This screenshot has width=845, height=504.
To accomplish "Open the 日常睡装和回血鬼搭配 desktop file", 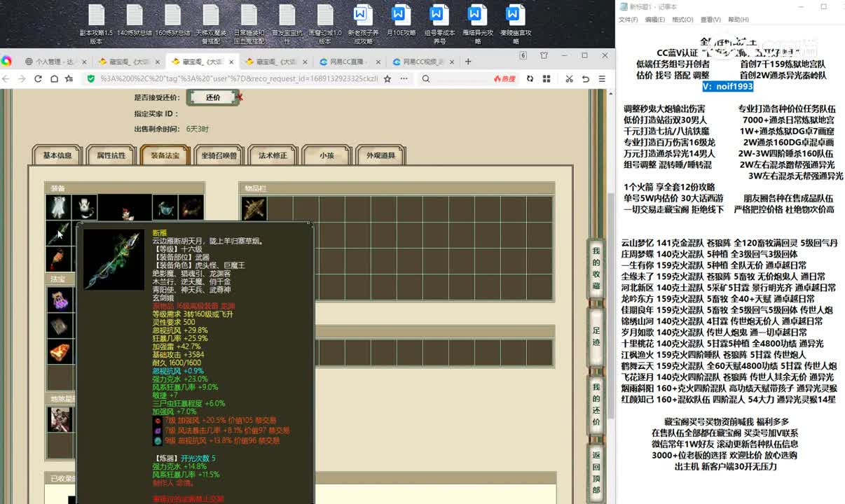I will pyautogui.click(x=249, y=24).
